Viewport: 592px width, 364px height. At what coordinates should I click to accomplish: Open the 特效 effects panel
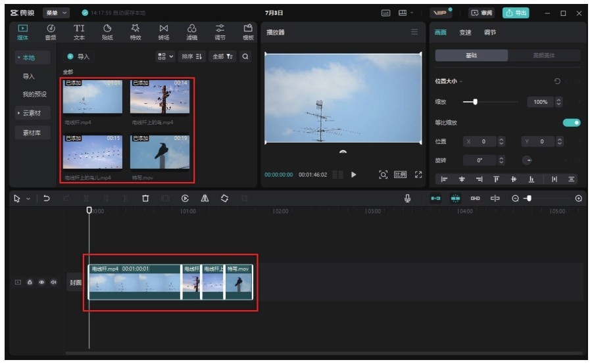click(x=136, y=32)
